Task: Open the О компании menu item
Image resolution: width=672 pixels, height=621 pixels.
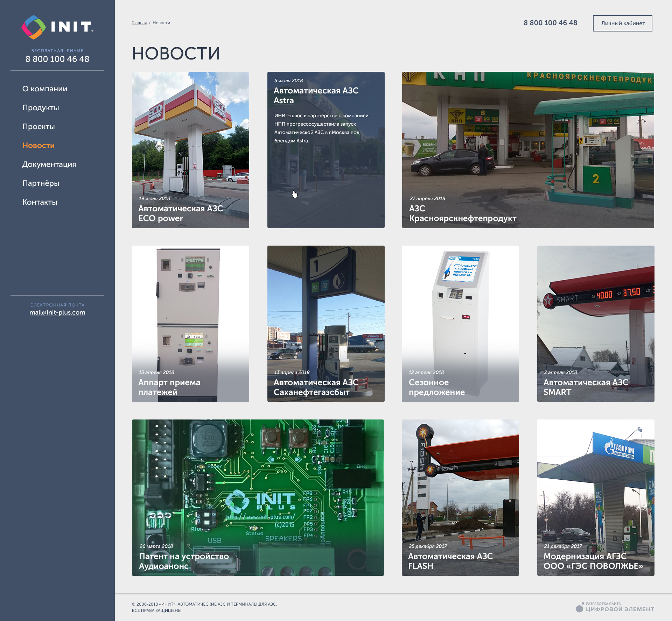Action: coord(45,89)
